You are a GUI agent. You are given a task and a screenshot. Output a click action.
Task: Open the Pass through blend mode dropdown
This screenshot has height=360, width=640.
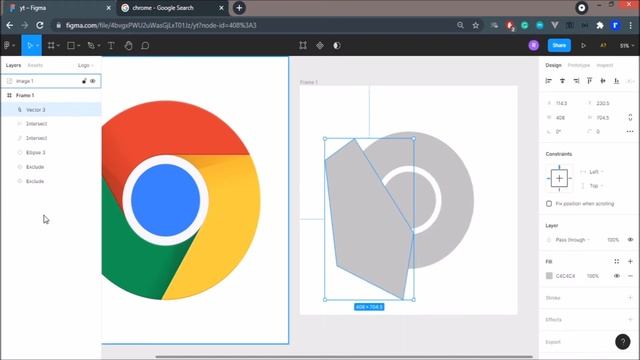(573, 240)
